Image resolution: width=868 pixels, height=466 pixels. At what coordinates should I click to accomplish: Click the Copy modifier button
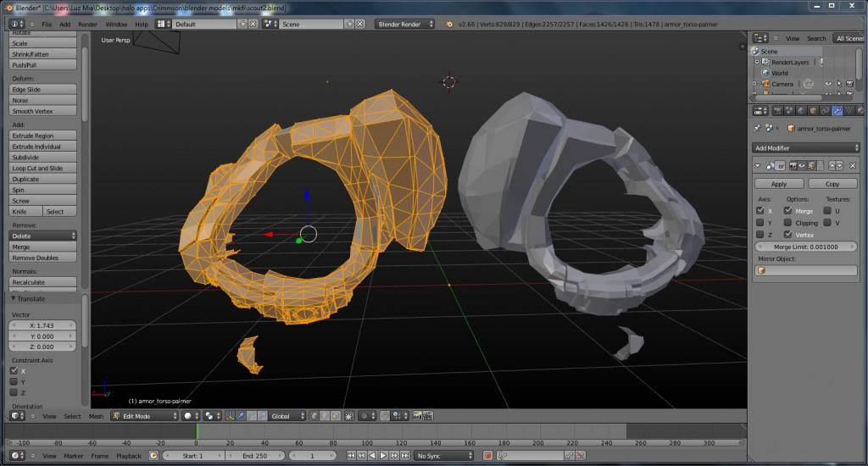click(x=832, y=184)
